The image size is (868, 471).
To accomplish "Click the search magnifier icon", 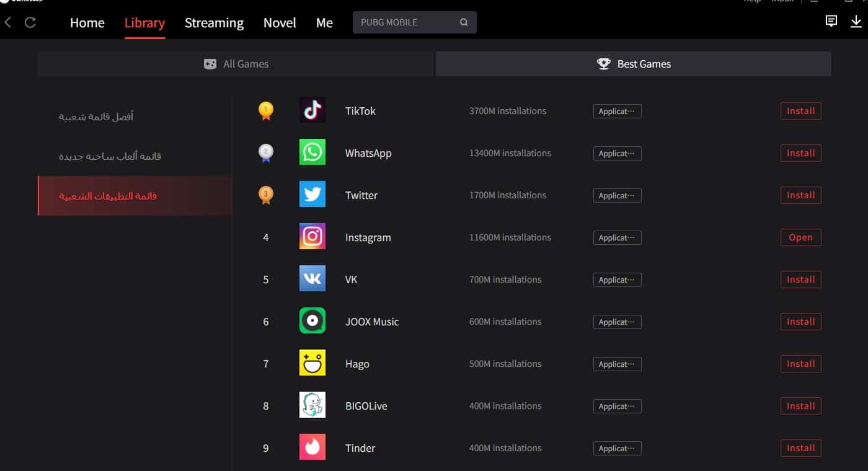I will click(464, 22).
